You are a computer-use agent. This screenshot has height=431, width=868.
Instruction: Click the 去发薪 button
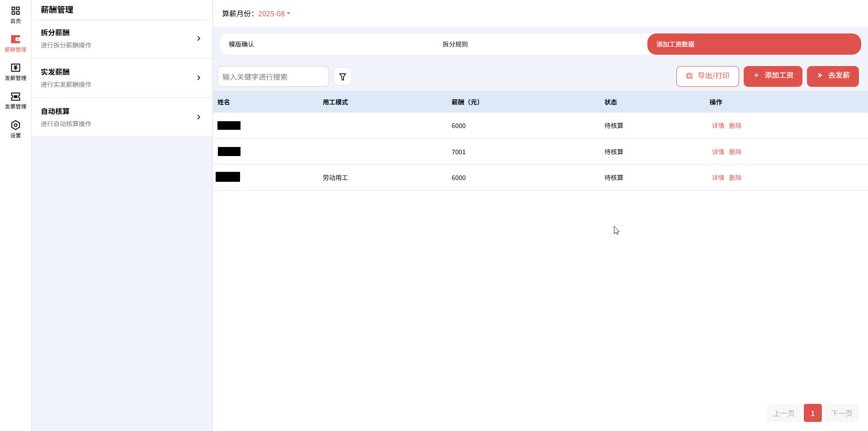click(x=833, y=76)
